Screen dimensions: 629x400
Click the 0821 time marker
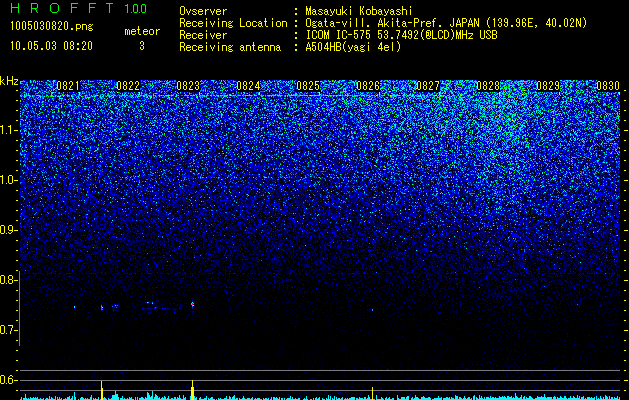tap(68, 86)
